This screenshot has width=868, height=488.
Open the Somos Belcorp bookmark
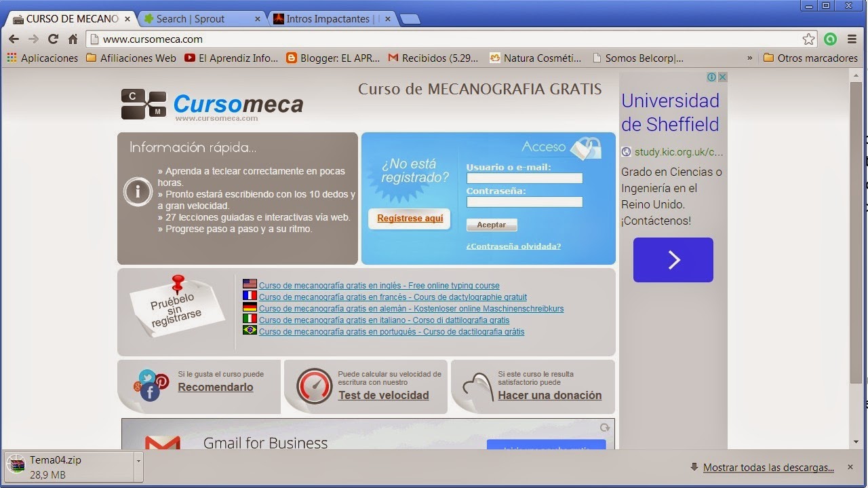point(637,58)
